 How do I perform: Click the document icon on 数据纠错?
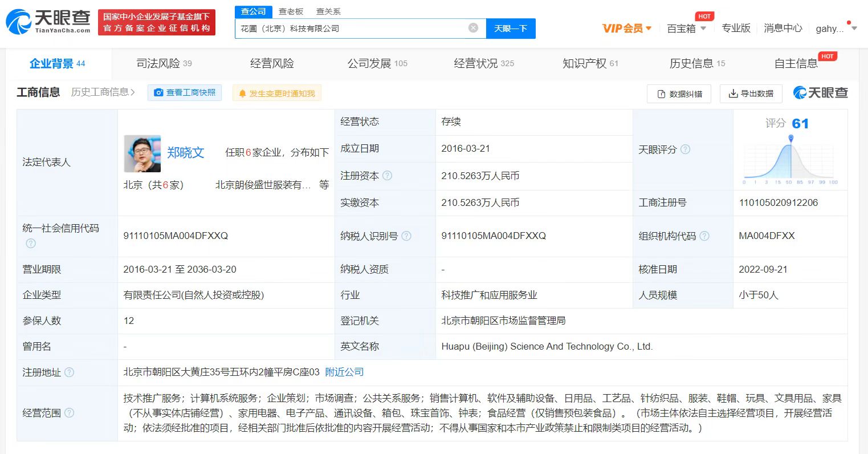(662, 94)
